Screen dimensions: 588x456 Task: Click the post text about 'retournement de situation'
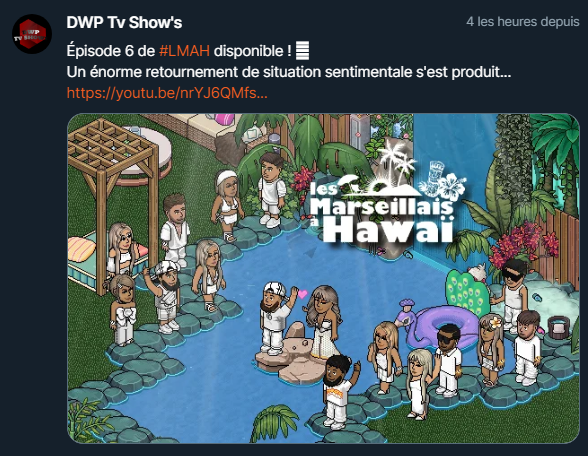288,72
